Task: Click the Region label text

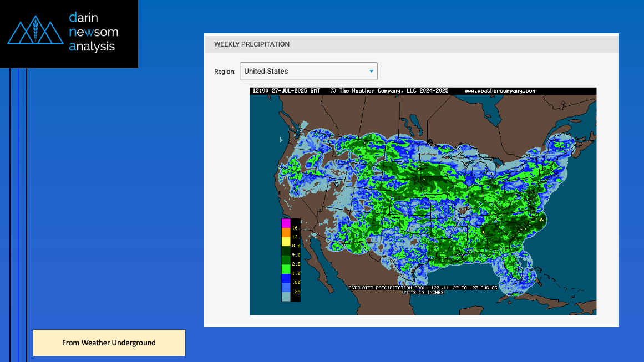Action: pyautogui.click(x=225, y=72)
